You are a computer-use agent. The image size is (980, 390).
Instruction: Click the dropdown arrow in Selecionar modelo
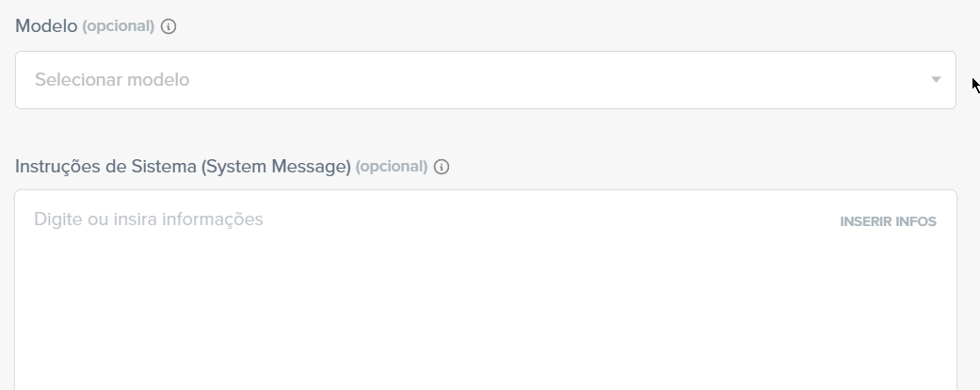[x=936, y=79]
